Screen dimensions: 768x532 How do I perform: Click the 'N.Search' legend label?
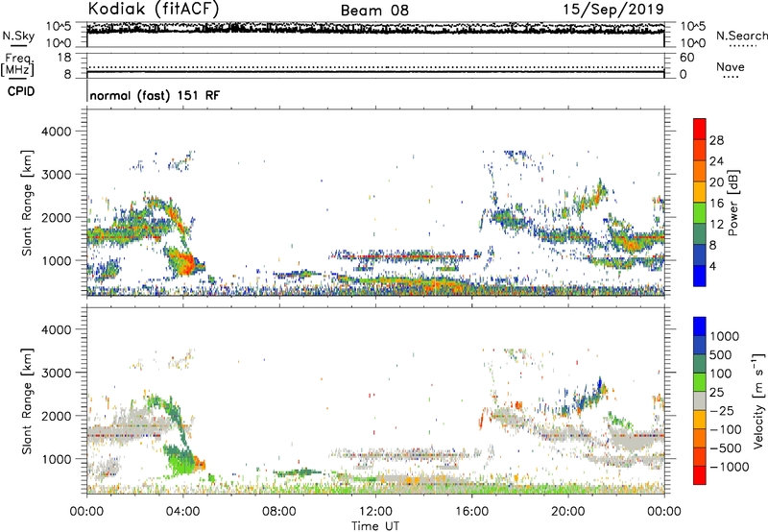point(741,36)
